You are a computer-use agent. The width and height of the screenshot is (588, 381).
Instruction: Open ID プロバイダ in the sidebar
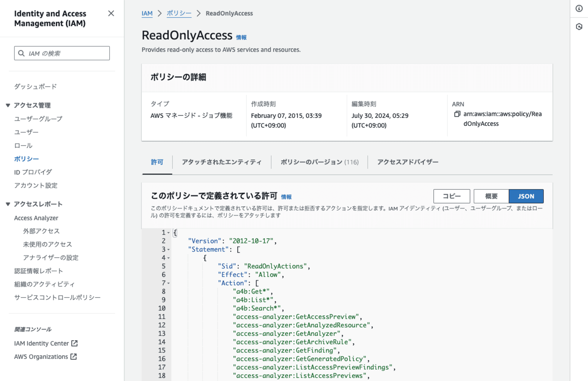point(33,172)
